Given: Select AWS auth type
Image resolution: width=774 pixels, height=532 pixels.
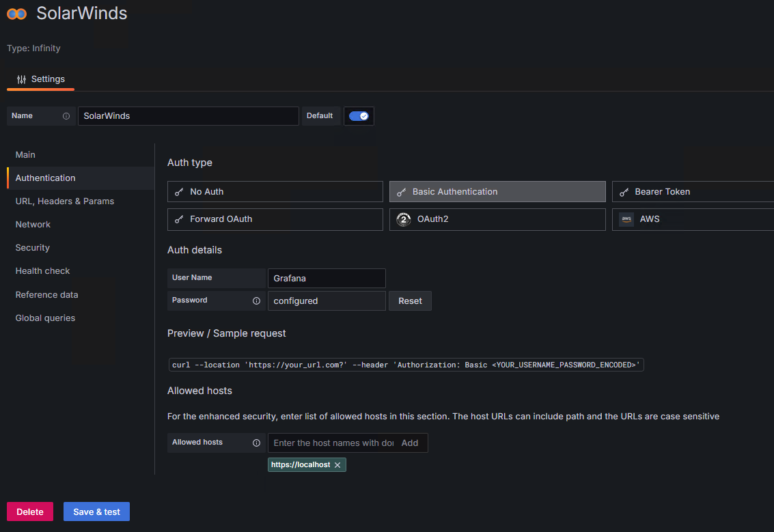Looking at the screenshot, I should 693,219.
